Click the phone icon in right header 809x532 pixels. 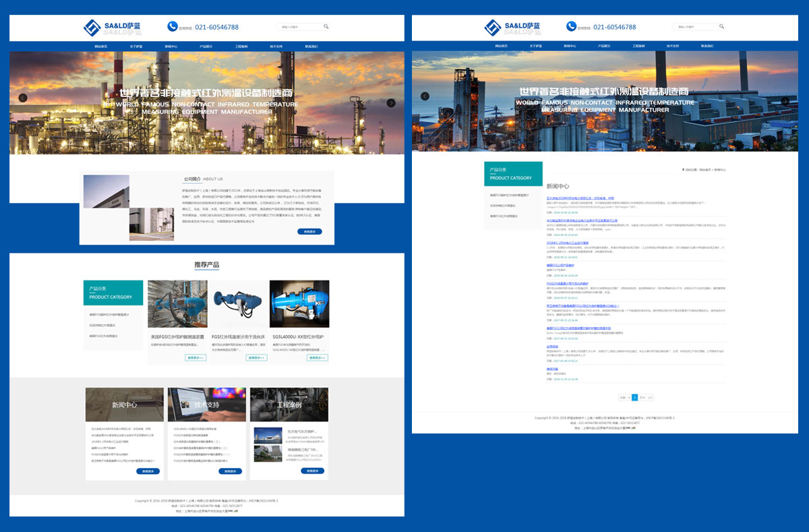point(572,26)
